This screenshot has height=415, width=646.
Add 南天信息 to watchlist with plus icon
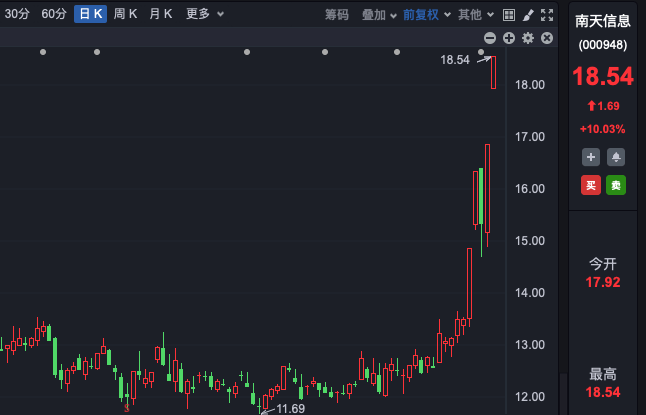[x=591, y=157]
